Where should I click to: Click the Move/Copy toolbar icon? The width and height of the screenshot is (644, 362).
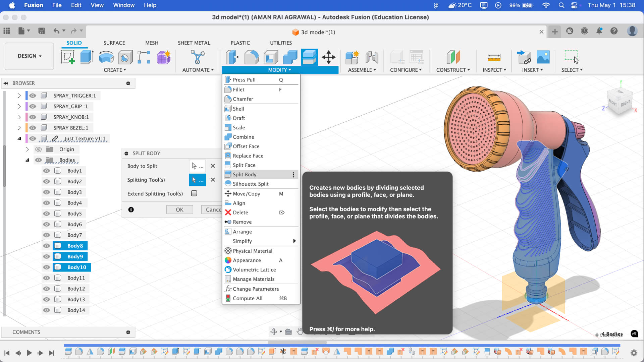(x=329, y=57)
